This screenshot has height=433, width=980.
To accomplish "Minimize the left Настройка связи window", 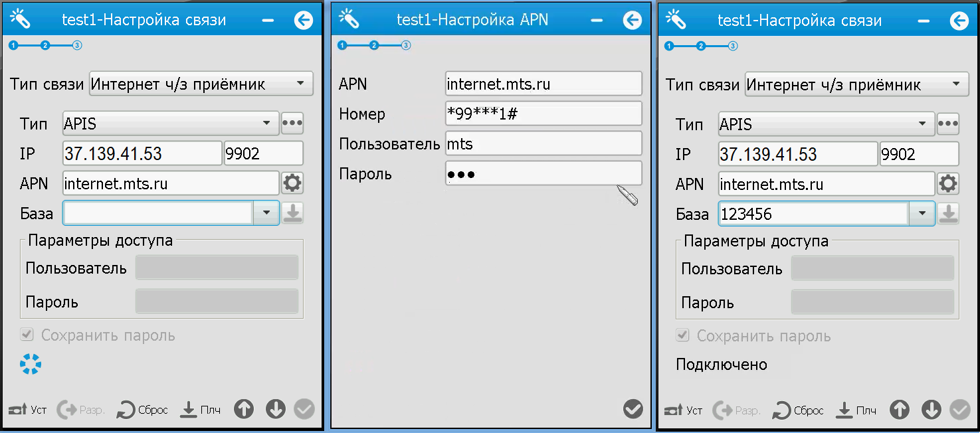I will pos(268,21).
